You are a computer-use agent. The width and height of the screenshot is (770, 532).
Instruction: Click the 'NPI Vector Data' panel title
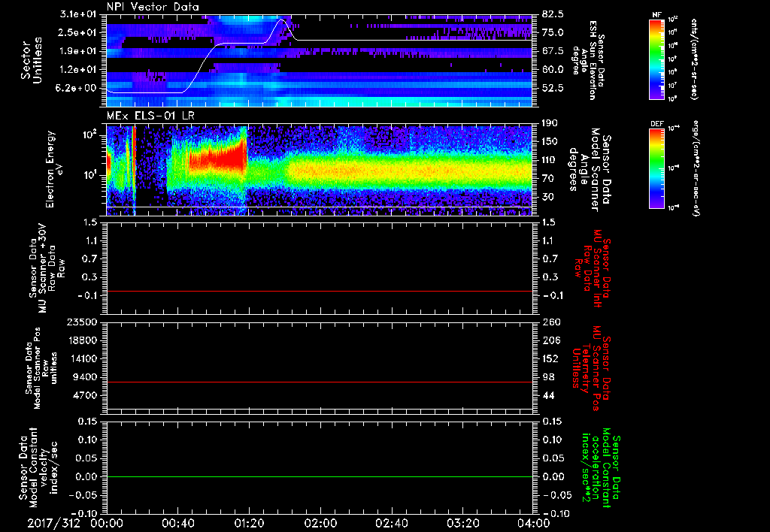point(153,7)
